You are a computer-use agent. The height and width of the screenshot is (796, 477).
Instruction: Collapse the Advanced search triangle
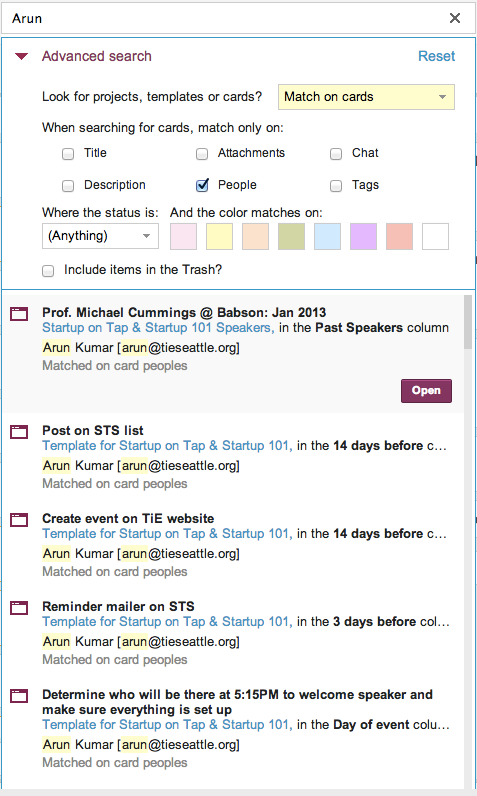[21, 56]
